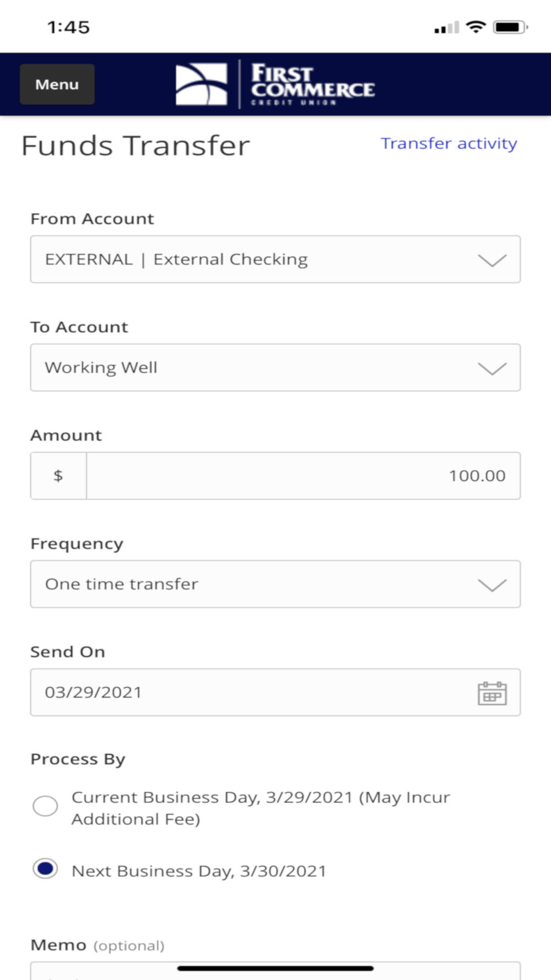
Task: Edit the 100.00 amount field
Action: tap(304, 476)
